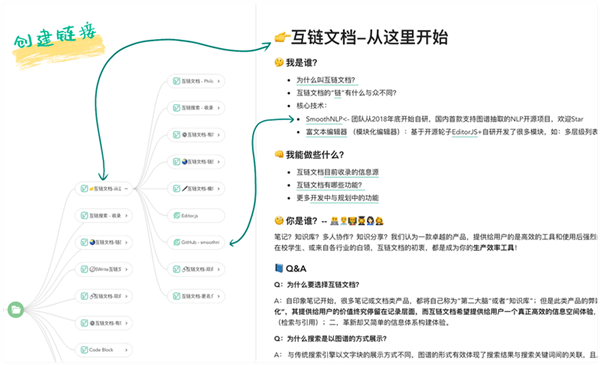
Task: Click link icon of GitHub - smoothnlp node
Action: pos(176,243)
